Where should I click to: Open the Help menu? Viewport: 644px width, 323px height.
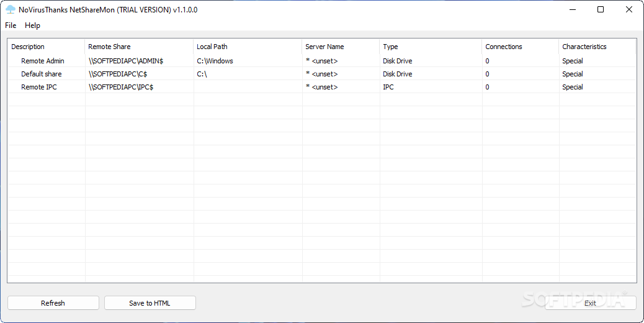point(32,25)
